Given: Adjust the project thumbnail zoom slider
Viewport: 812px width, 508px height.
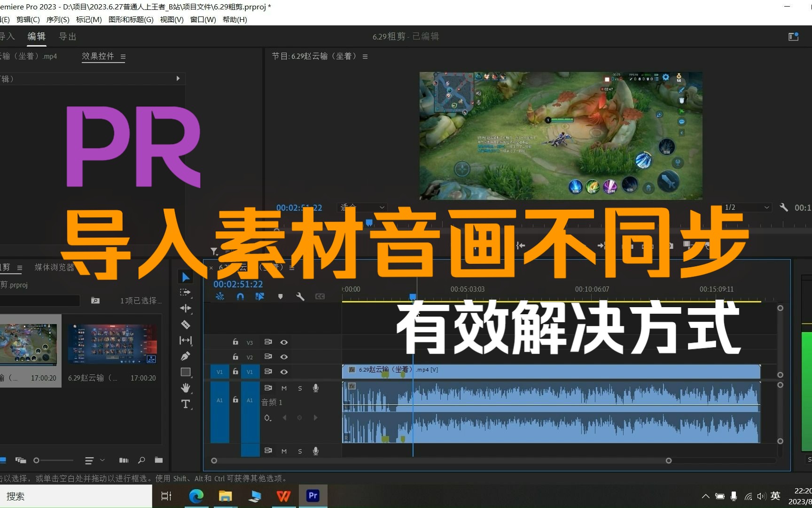Looking at the screenshot, I should 36,460.
